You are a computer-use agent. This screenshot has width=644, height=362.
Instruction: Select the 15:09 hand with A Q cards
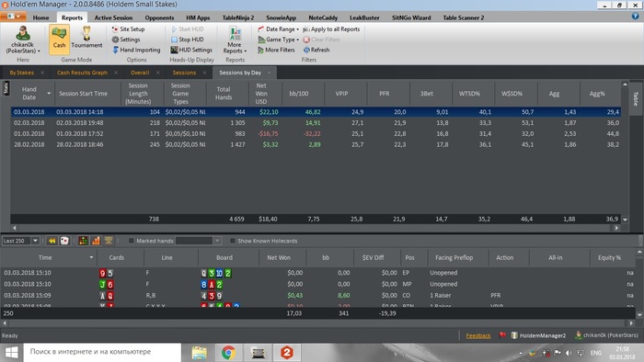point(318,295)
